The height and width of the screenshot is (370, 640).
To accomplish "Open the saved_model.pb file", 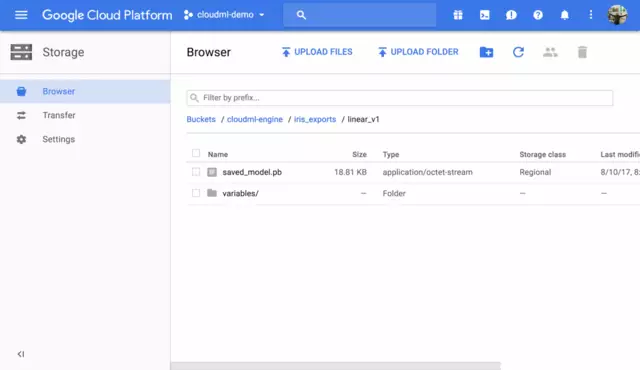I will (252, 172).
